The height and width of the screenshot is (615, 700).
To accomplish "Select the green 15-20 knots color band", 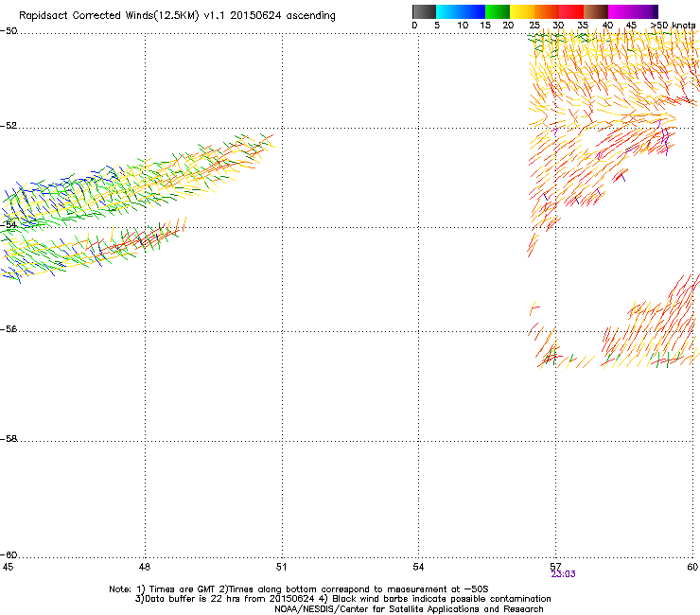I will 498,11.
